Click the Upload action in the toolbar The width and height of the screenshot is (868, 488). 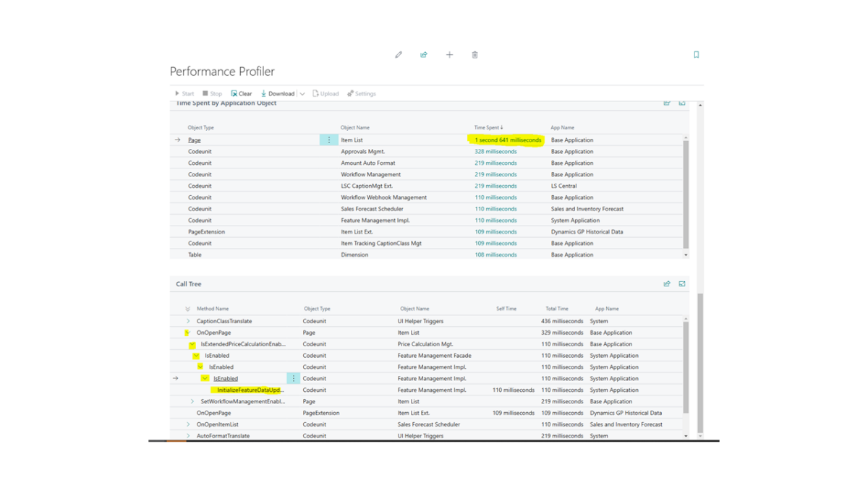(x=325, y=93)
